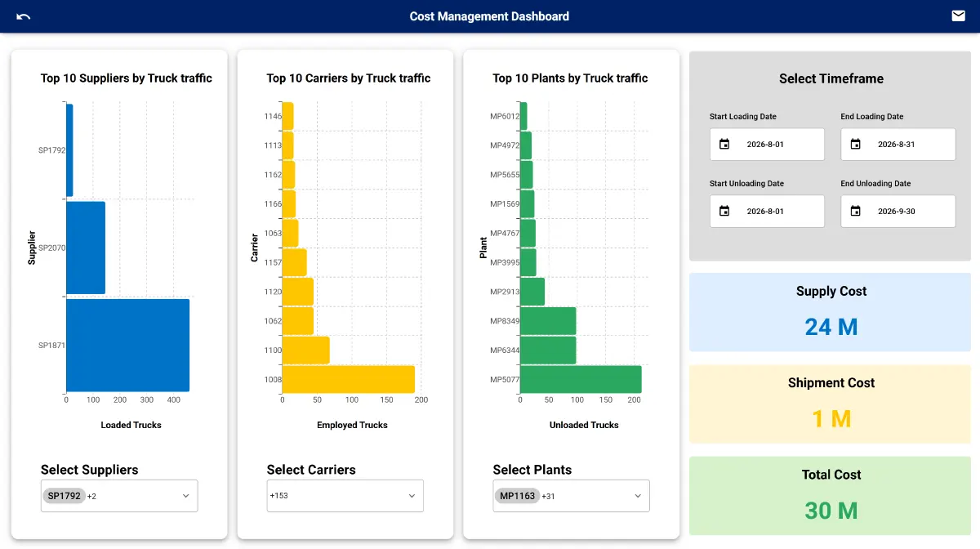This screenshot has height=549, width=980.
Task: Click the carrier 1146 axis label
Action: click(273, 116)
